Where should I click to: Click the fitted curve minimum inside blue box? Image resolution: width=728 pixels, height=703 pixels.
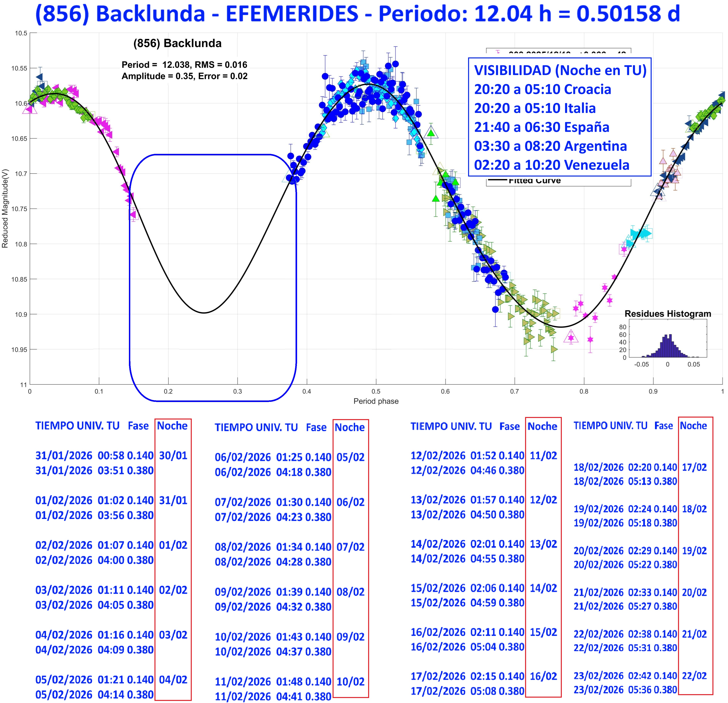click(x=203, y=312)
